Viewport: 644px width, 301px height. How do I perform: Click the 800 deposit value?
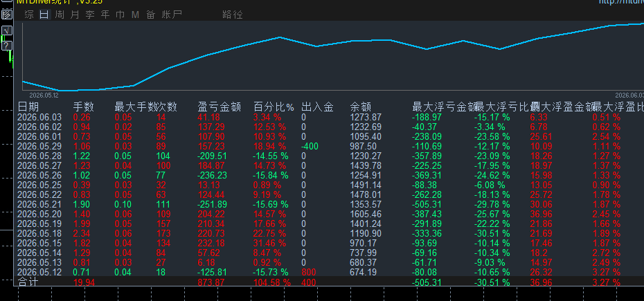tap(308, 272)
